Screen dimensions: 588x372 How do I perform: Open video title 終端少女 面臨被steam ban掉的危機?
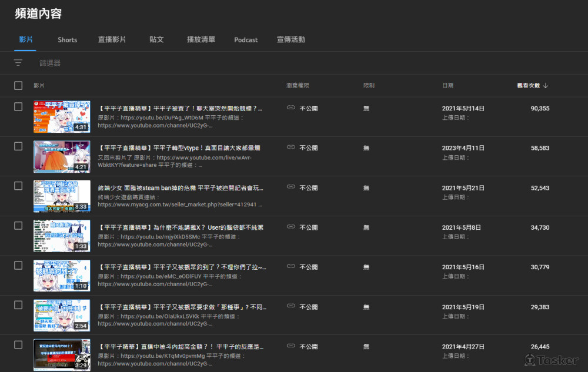click(180, 188)
